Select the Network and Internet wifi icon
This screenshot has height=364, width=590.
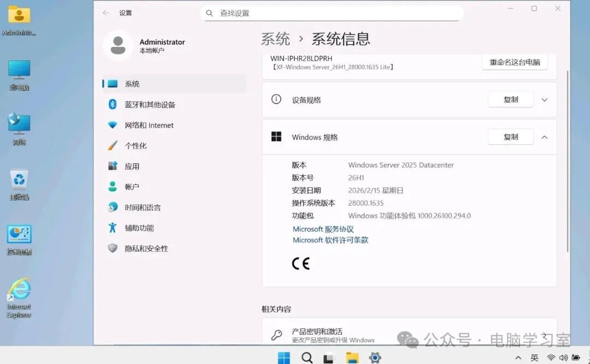coord(113,125)
